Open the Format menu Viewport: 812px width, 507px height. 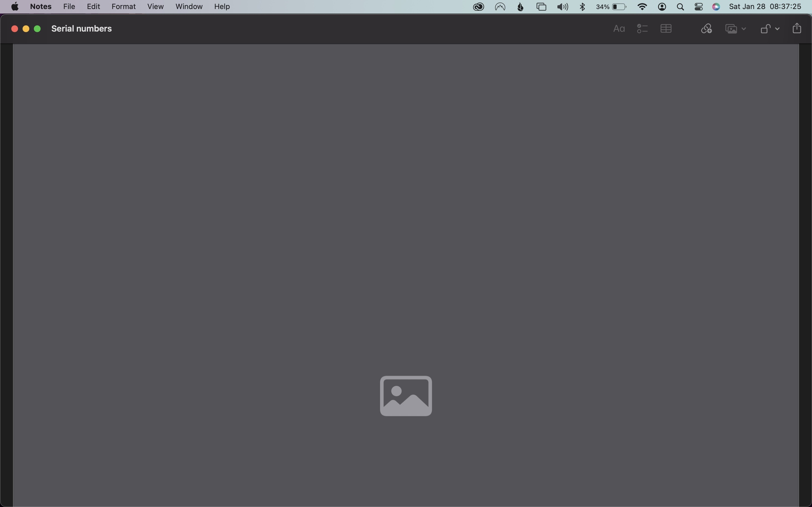pyautogui.click(x=123, y=6)
